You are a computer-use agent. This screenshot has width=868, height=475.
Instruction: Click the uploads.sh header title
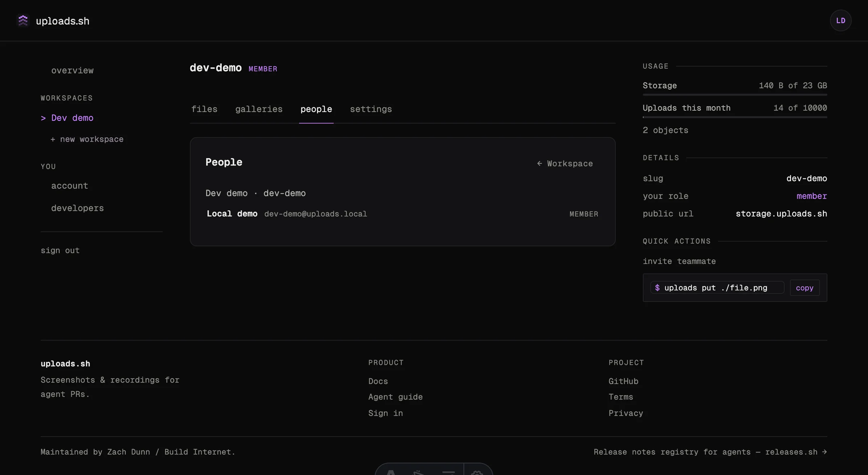63,21
